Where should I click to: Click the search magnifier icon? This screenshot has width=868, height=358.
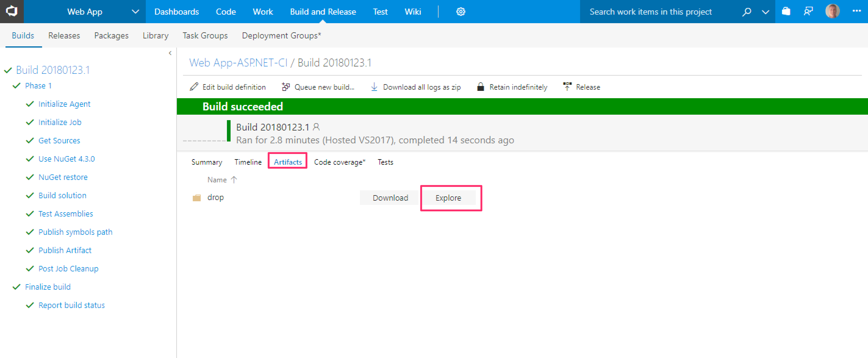point(746,12)
